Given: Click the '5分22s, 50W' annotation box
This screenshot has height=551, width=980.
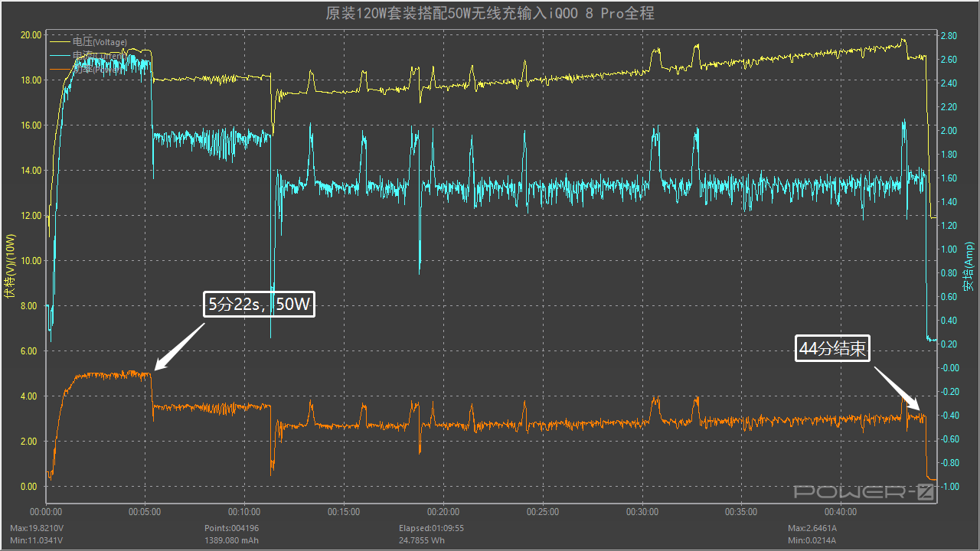Looking at the screenshot, I should (x=260, y=305).
